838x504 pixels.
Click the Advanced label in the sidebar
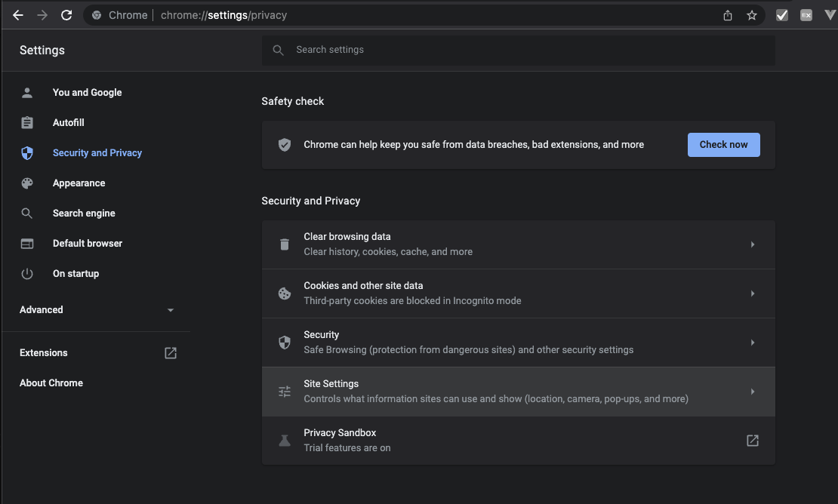[42, 310]
